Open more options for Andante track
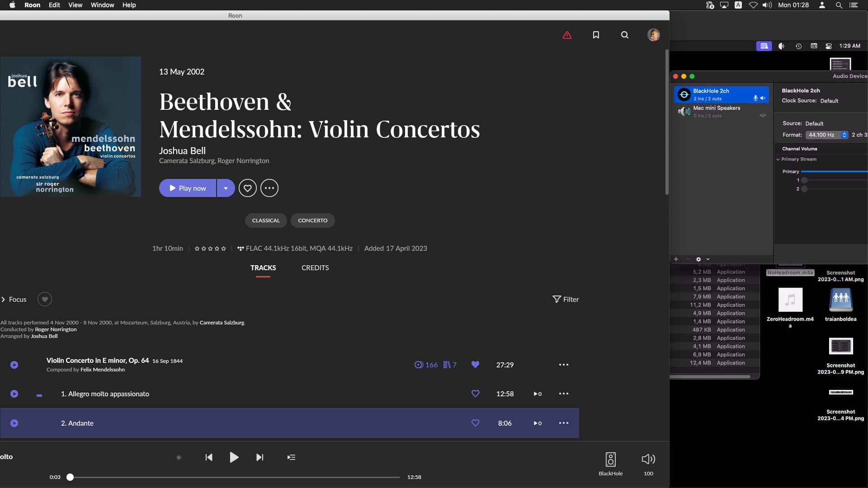 point(564,423)
